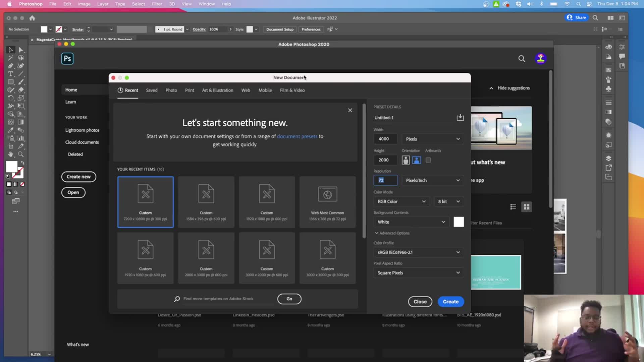Click the white background color swatch
The height and width of the screenshot is (362, 644).
[459, 222]
